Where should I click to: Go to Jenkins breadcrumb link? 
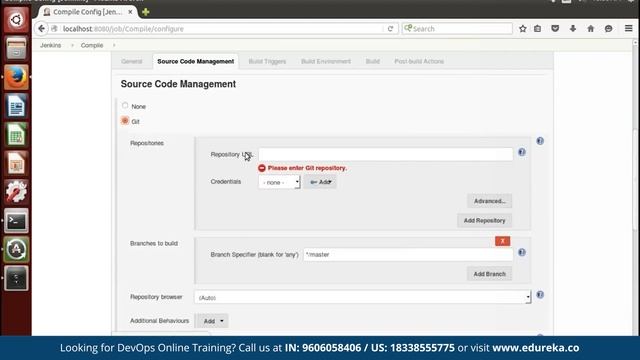pos(51,45)
